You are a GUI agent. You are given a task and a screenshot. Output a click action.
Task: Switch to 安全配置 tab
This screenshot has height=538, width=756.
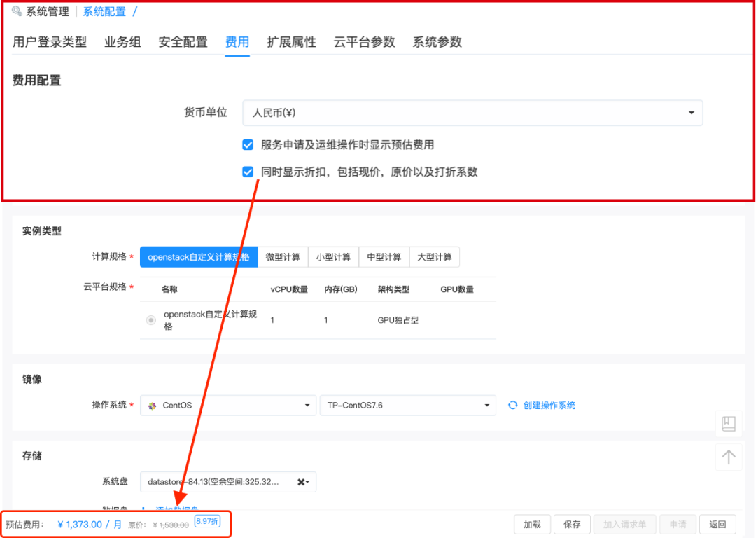(x=183, y=42)
